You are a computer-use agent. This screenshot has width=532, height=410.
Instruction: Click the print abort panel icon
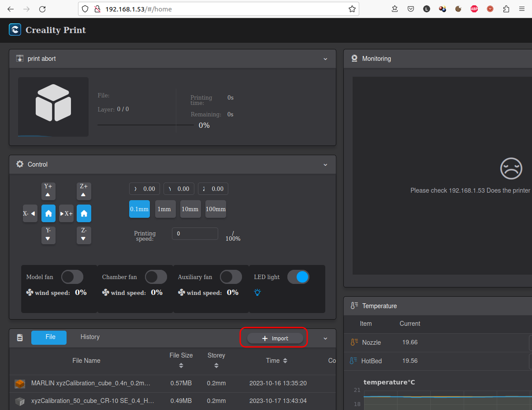coord(20,59)
